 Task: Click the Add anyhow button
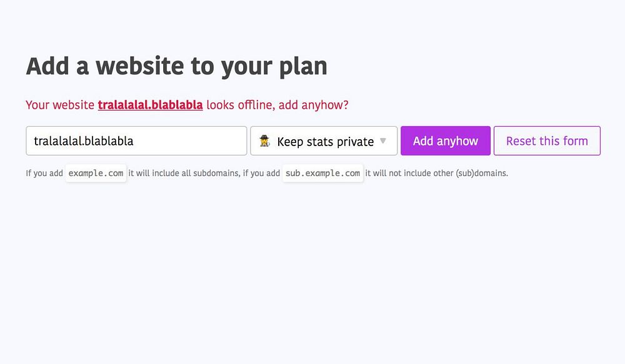pos(446,141)
